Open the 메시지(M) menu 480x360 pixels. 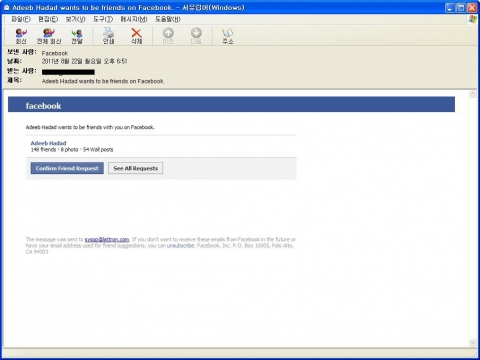(x=134, y=19)
